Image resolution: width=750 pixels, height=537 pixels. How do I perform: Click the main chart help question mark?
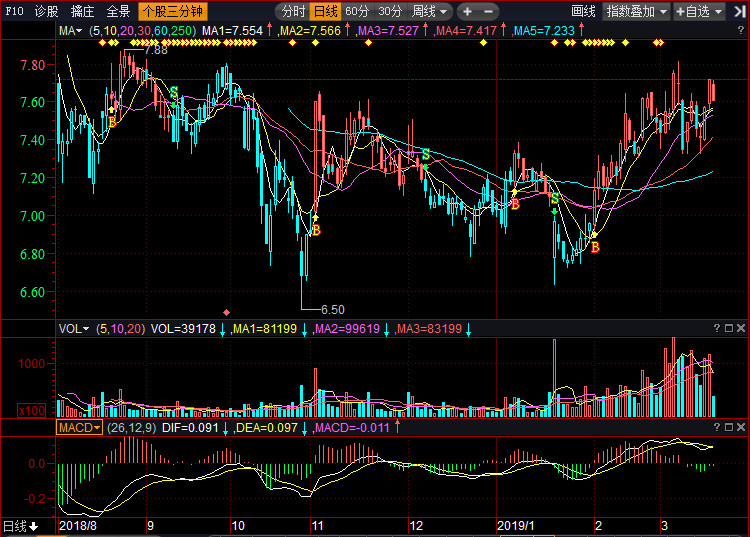741,31
